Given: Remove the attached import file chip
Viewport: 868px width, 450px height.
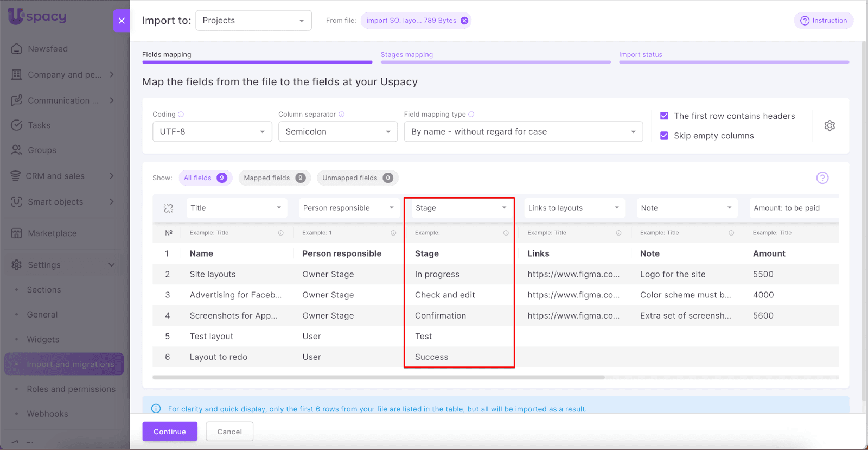Looking at the screenshot, I should coord(464,21).
